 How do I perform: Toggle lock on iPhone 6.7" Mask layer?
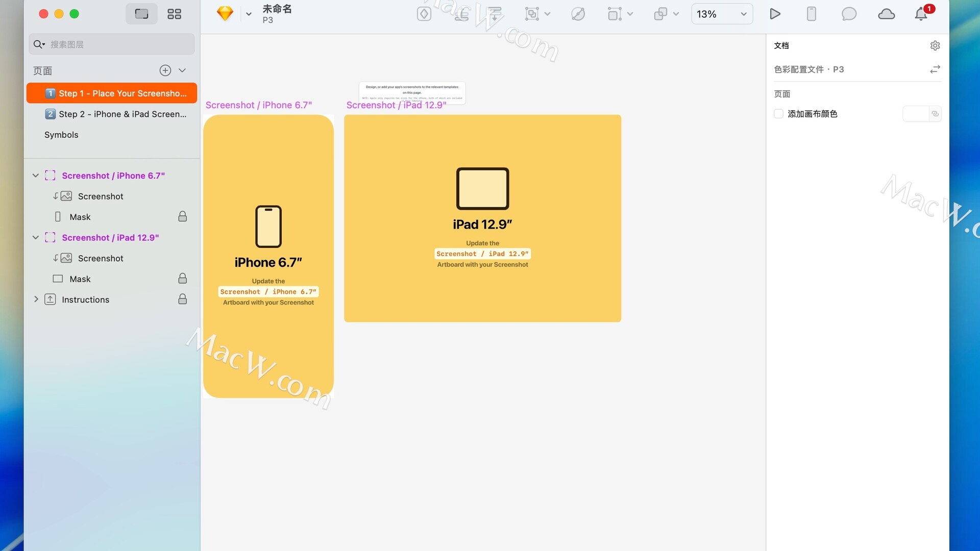182,217
